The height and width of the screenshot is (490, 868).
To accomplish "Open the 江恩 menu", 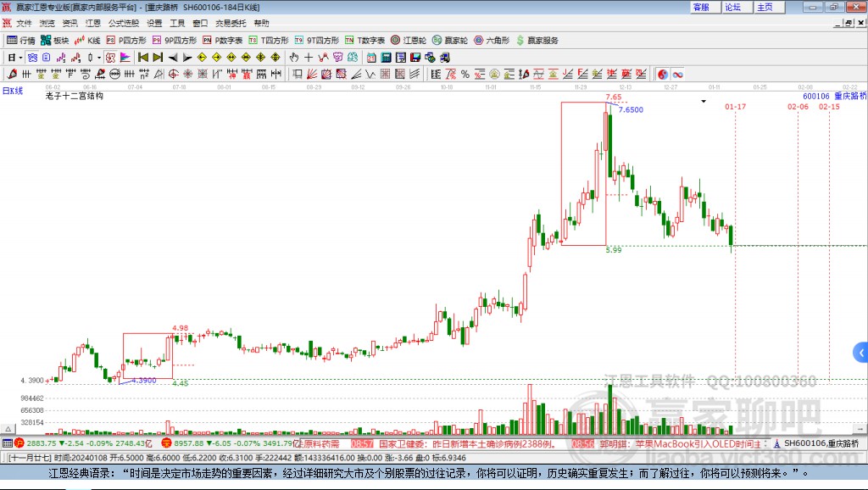I will click(x=93, y=23).
